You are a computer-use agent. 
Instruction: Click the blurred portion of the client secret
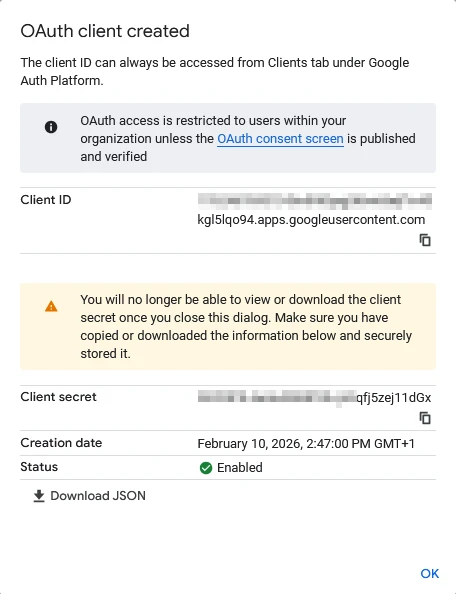point(277,398)
